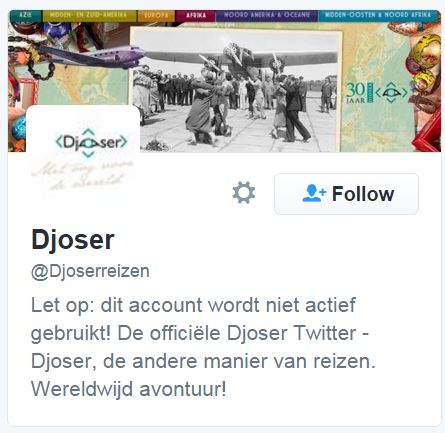Click the eye symbol in the Djoser avatar logo
The width and height of the screenshot is (445, 433).
tap(88, 143)
